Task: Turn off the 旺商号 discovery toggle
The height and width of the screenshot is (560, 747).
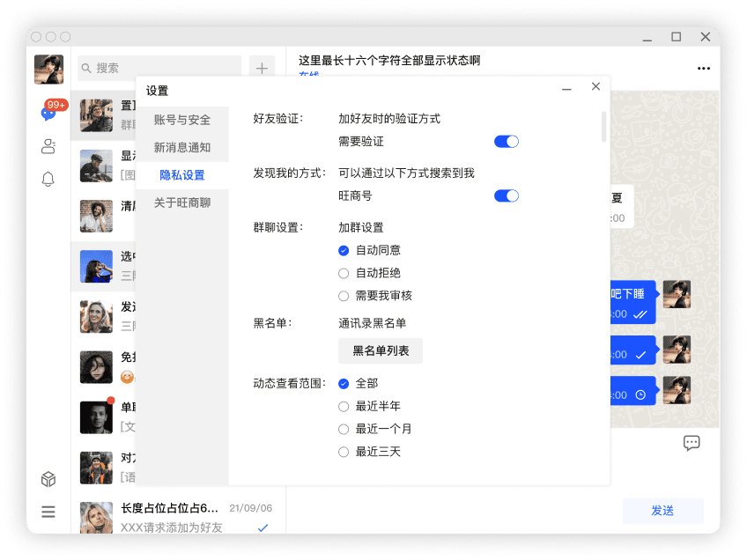Action: tap(507, 195)
